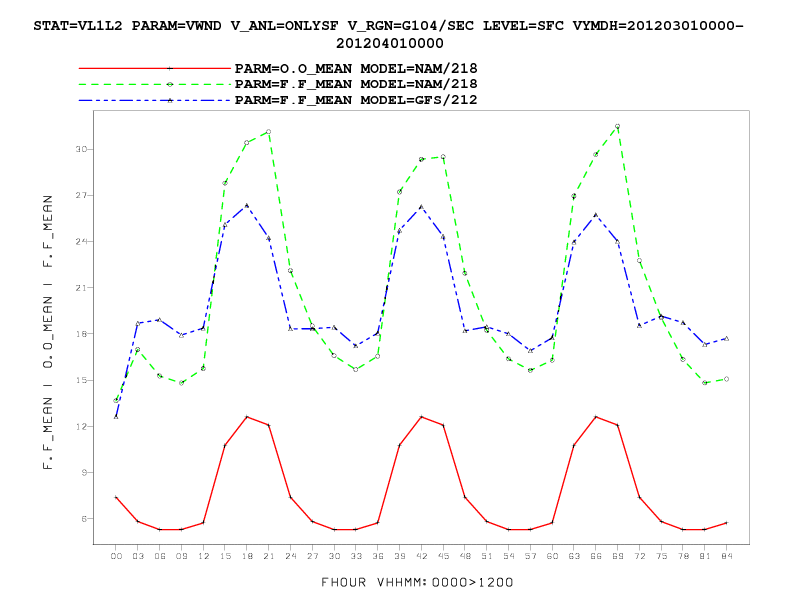This screenshot has height=612, width=792.
Task: Click x-axis tick label 03
Action: (138, 556)
